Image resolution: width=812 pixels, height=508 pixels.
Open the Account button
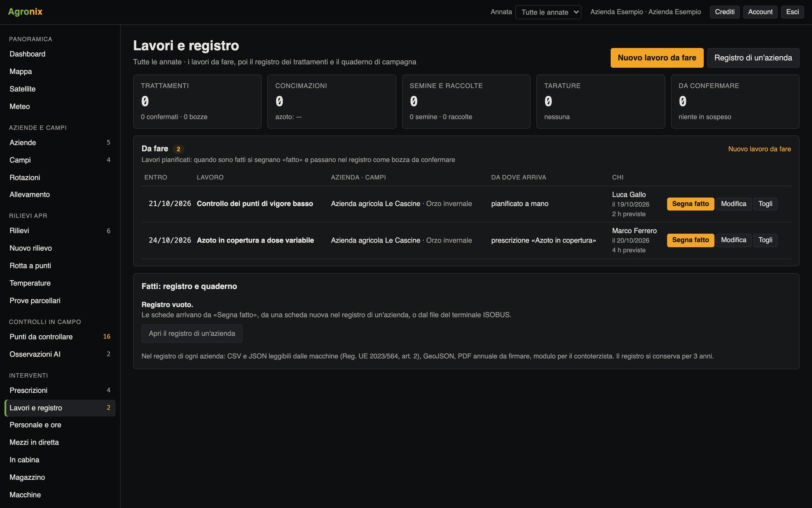760,12
